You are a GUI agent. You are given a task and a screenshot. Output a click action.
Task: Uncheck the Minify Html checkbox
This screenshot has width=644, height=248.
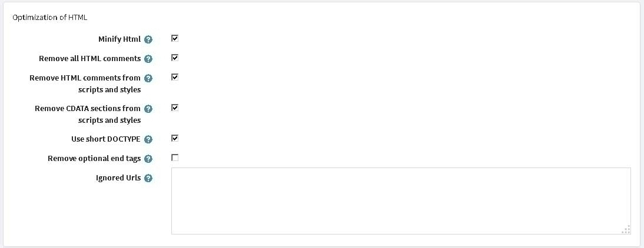pos(175,39)
